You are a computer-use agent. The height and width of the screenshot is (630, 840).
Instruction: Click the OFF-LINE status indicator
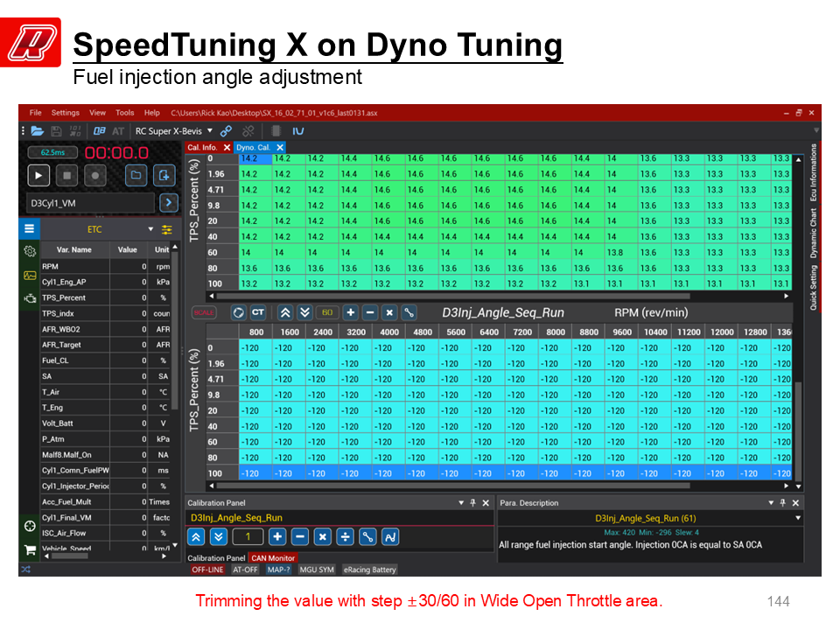click(x=207, y=570)
